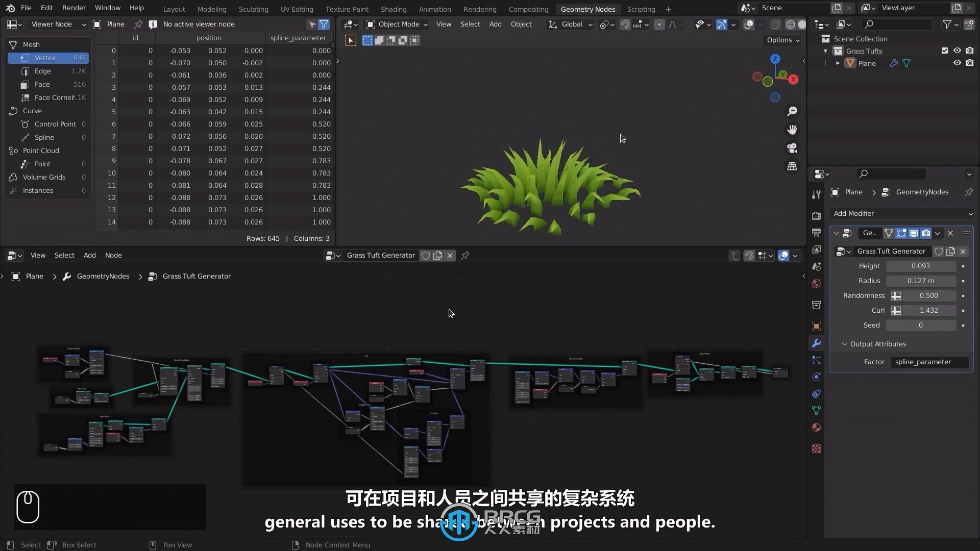
Task: Select the Sculpting workspace tab
Action: tap(253, 8)
